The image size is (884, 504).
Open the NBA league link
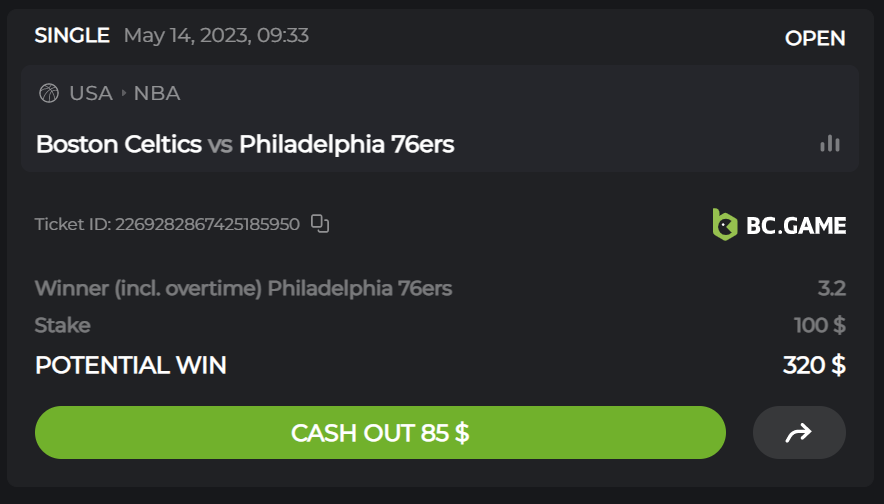[x=157, y=93]
